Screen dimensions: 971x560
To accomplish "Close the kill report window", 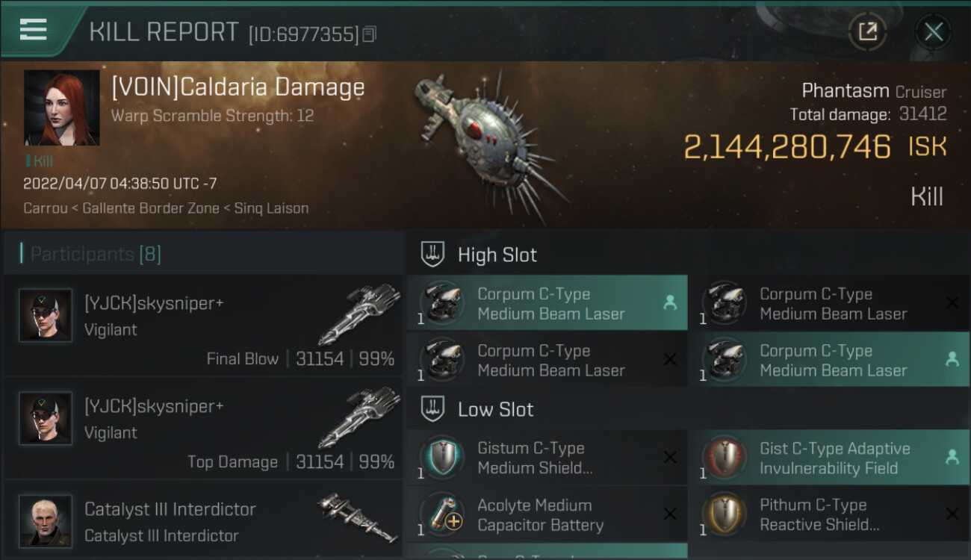I will pos(933,31).
